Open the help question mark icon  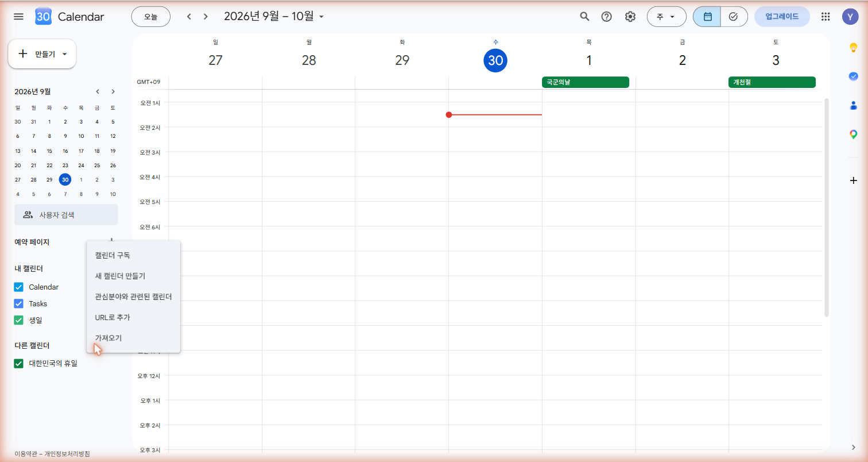click(x=607, y=17)
